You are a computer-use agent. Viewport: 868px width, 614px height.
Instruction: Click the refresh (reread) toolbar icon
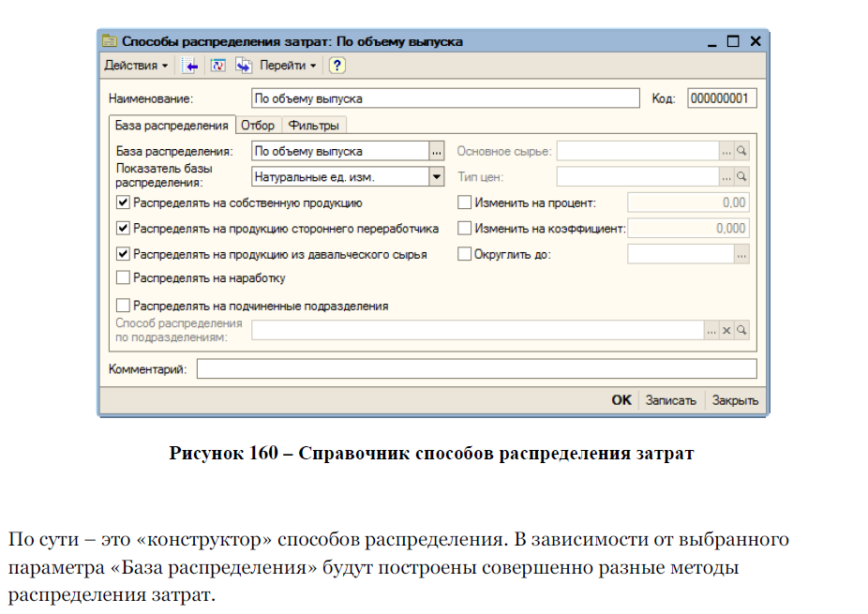(218, 66)
